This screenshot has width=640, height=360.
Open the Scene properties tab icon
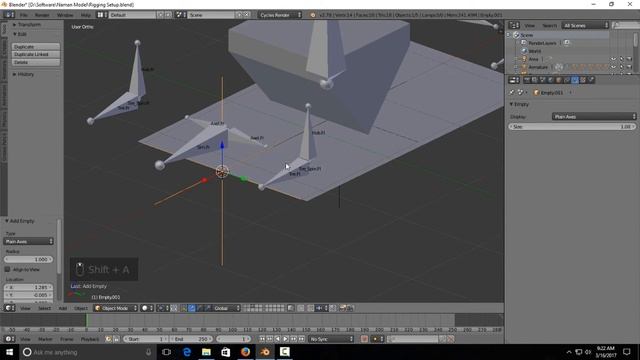click(x=542, y=80)
